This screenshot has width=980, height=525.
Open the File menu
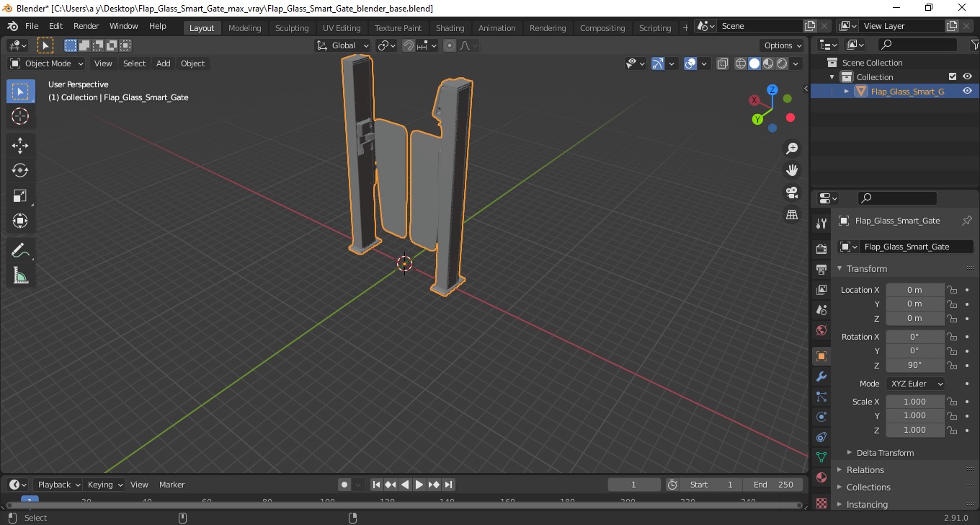tap(32, 26)
